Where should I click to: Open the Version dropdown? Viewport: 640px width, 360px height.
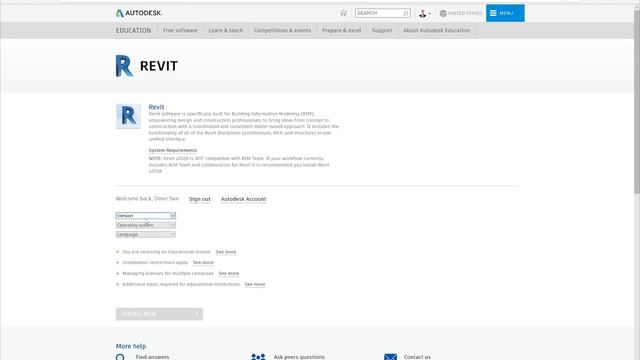[x=146, y=216]
